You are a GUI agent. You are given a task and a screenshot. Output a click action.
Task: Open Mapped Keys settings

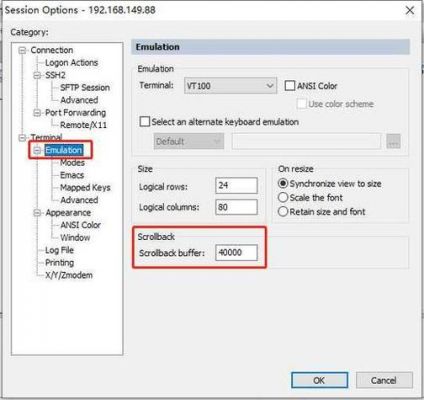coord(85,188)
